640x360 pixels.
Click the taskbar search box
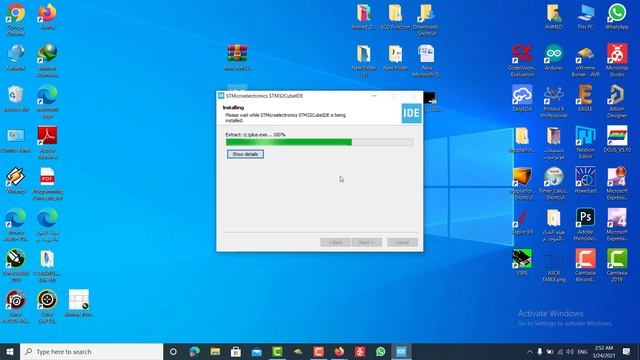(91, 351)
